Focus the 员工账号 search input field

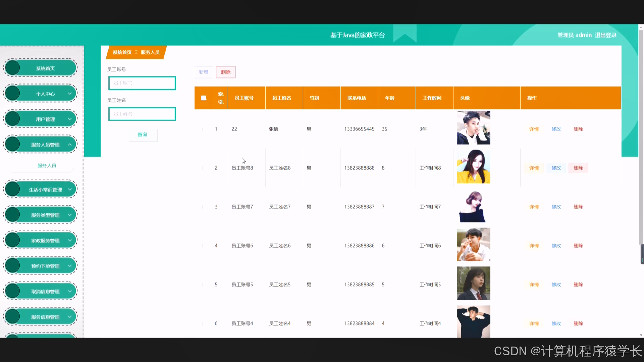point(142,83)
